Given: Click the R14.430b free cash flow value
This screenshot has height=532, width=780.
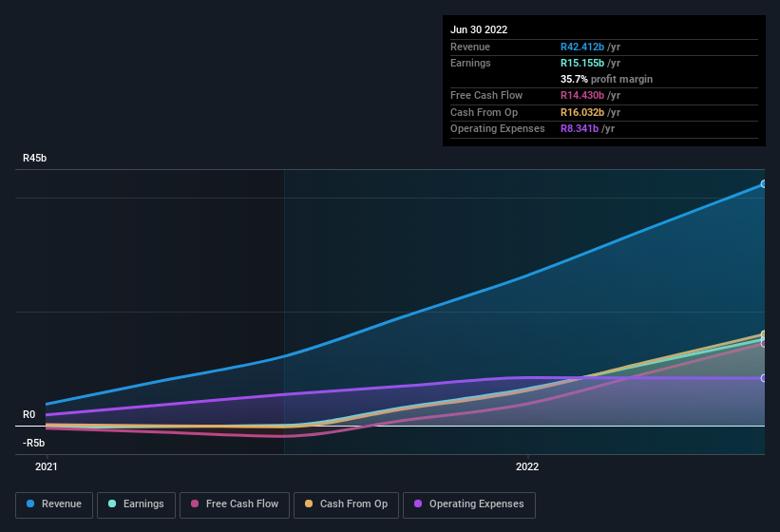Looking at the screenshot, I should [582, 95].
